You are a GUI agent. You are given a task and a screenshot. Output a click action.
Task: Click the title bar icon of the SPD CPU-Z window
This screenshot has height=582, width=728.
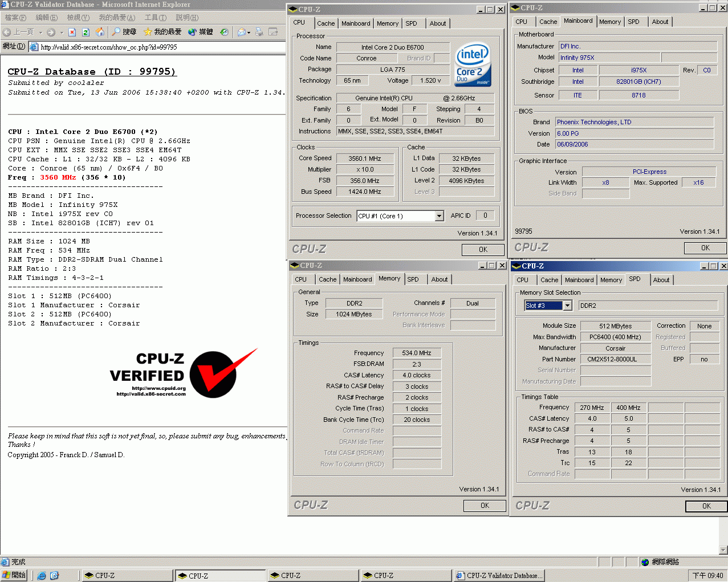click(516, 266)
